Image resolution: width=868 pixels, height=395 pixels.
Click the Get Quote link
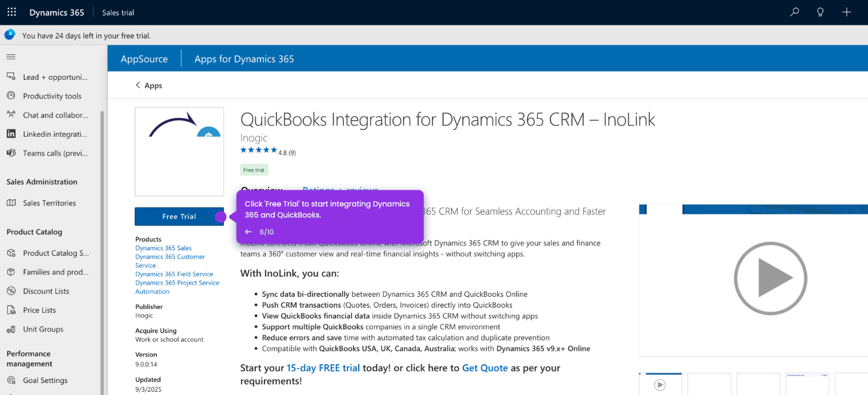[485, 368]
